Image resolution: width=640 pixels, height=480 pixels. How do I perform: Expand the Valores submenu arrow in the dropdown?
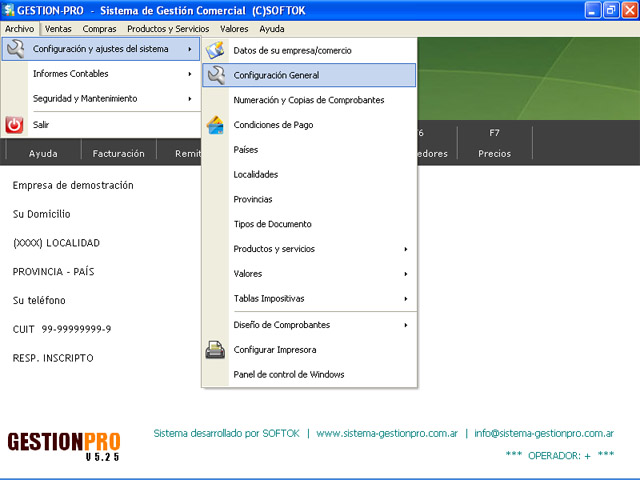pos(406,274)
